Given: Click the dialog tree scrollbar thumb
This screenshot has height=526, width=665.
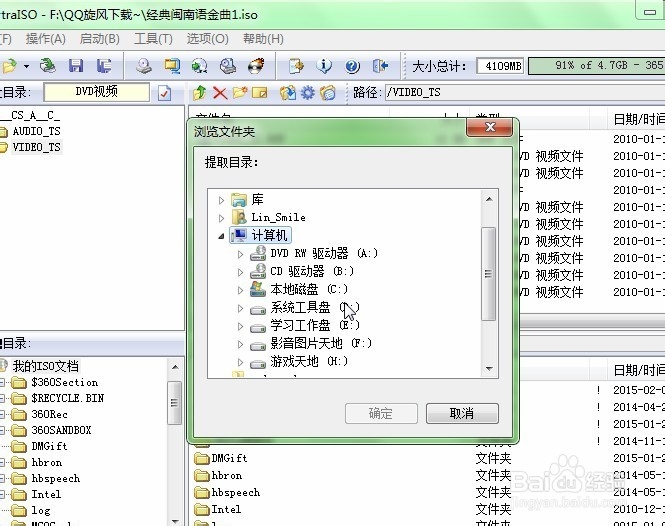Looking at the screenshot, I should (489, 274).
